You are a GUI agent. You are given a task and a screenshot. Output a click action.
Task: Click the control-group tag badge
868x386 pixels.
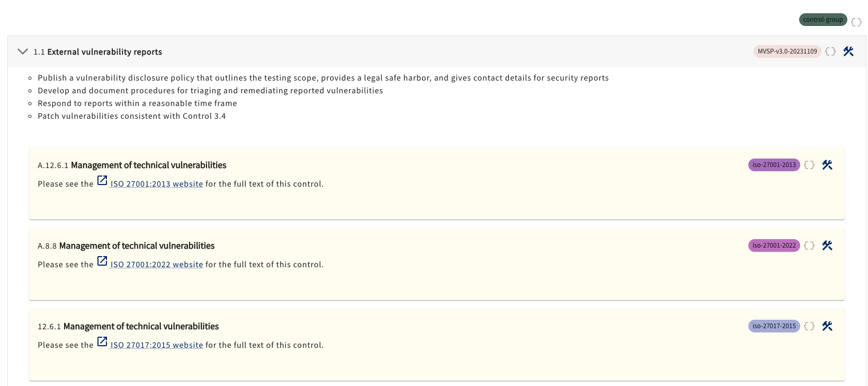coord(822,20)
